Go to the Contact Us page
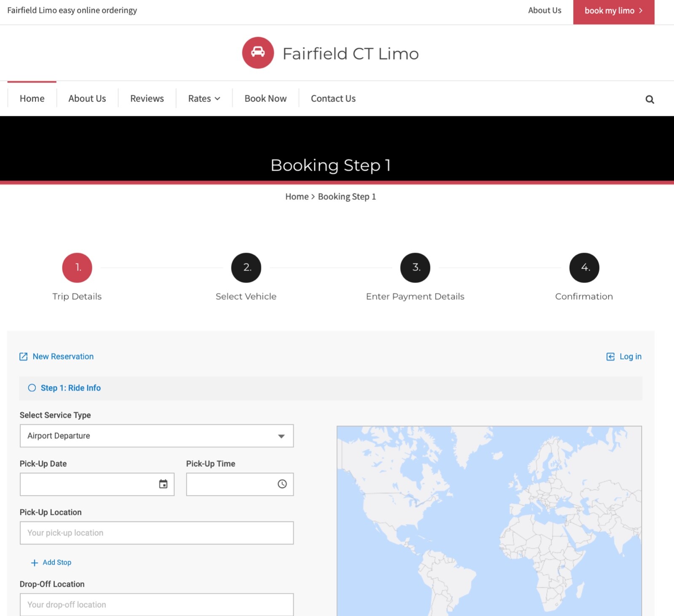This screenshot has height=616, width=674. pos(333,99)
